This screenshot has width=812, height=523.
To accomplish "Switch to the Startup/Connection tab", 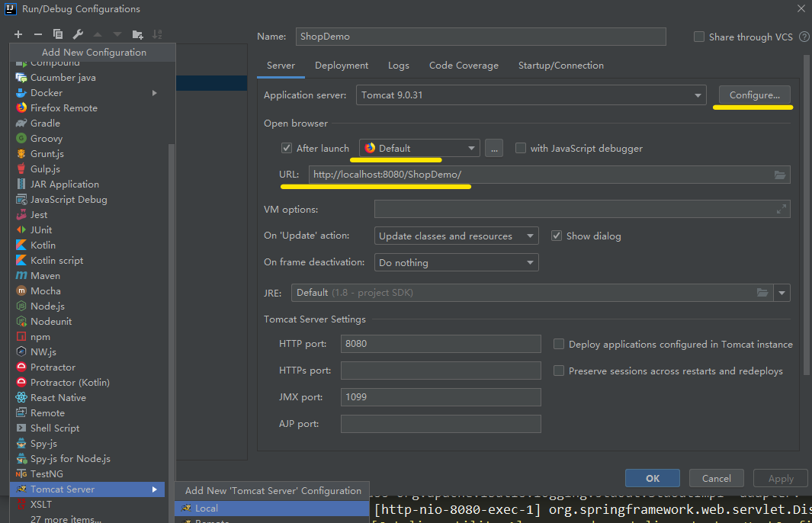I will tap(561, 66).
